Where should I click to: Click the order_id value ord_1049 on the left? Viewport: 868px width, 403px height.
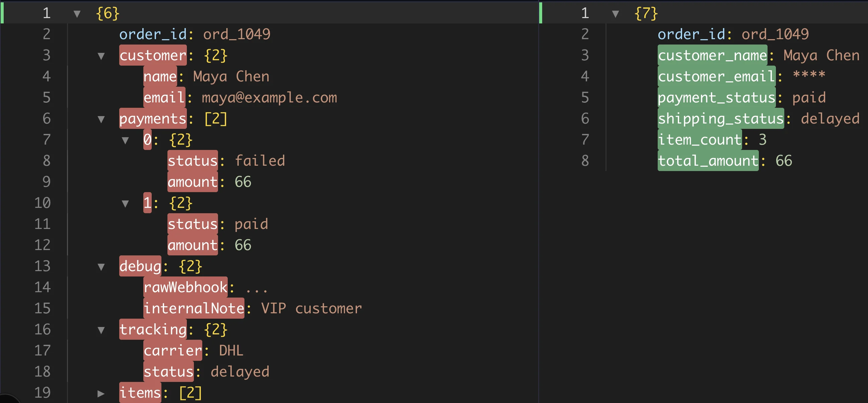point(236,34)
